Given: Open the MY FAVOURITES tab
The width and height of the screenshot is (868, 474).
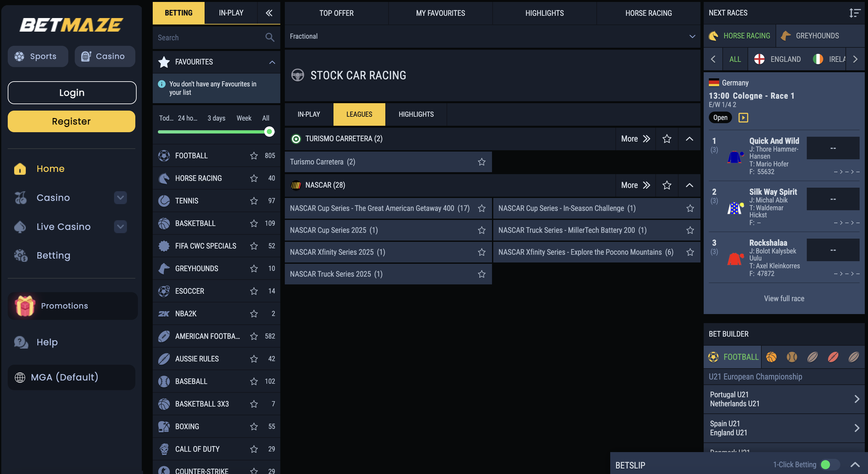Looking at the screenshot, I should (x=440, y=13).
